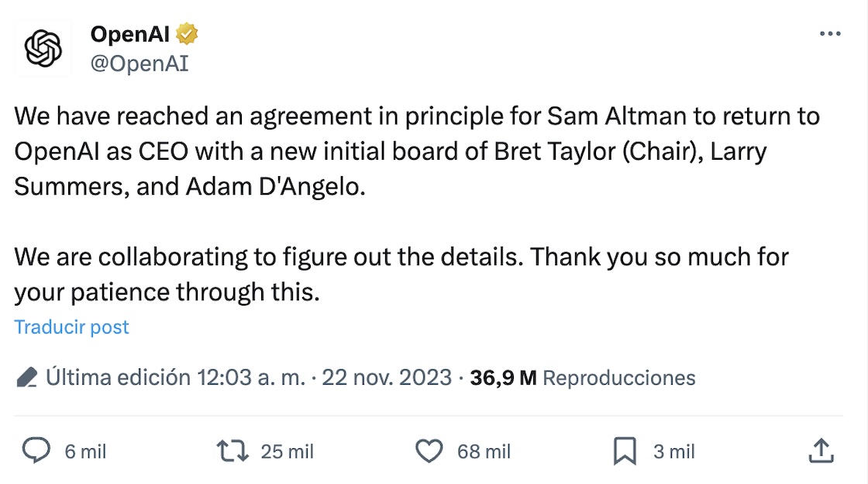Repost using the retweet arrows icon
Image resolution: width=868 pixels, height=484 pixels.
(232, 451)
